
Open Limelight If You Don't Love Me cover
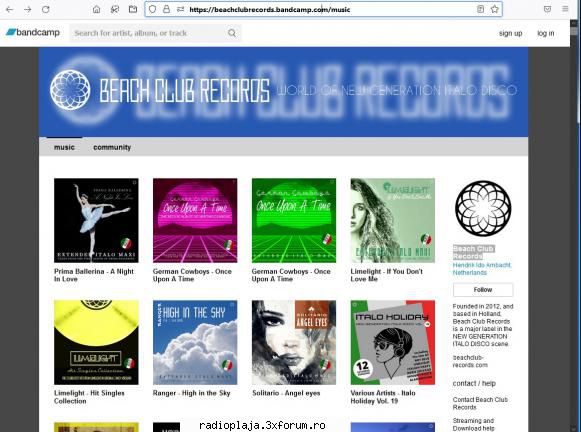393,220
